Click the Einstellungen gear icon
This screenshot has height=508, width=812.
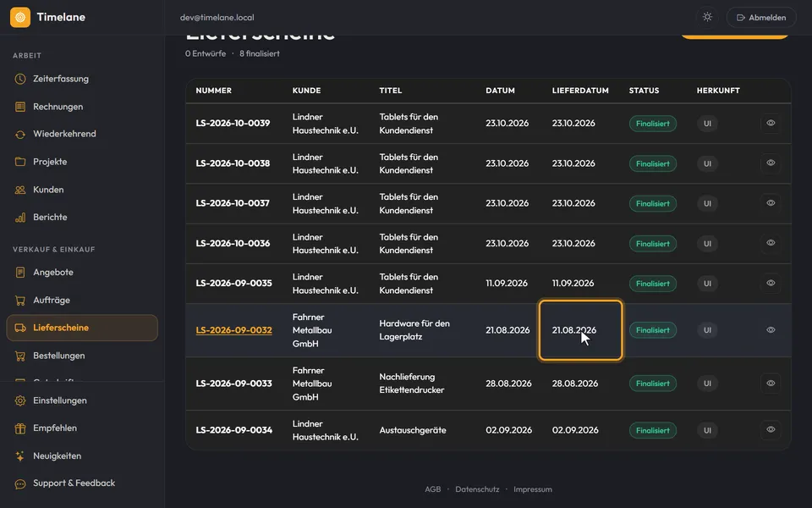pos(20,400)
